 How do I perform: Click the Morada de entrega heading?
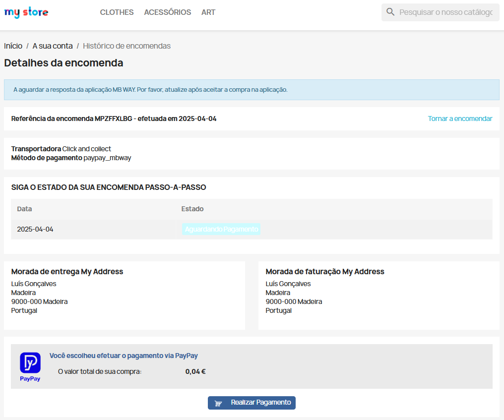click(67, 272)
